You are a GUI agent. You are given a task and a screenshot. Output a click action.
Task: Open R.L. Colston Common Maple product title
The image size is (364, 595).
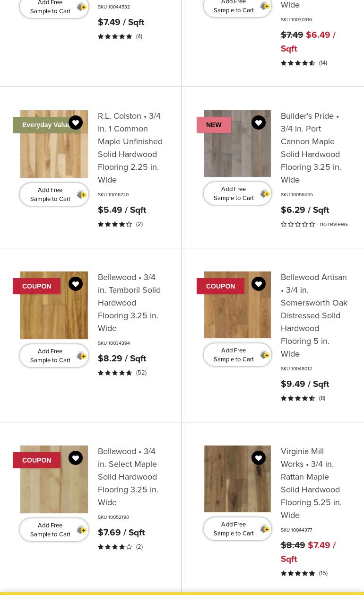130,148
